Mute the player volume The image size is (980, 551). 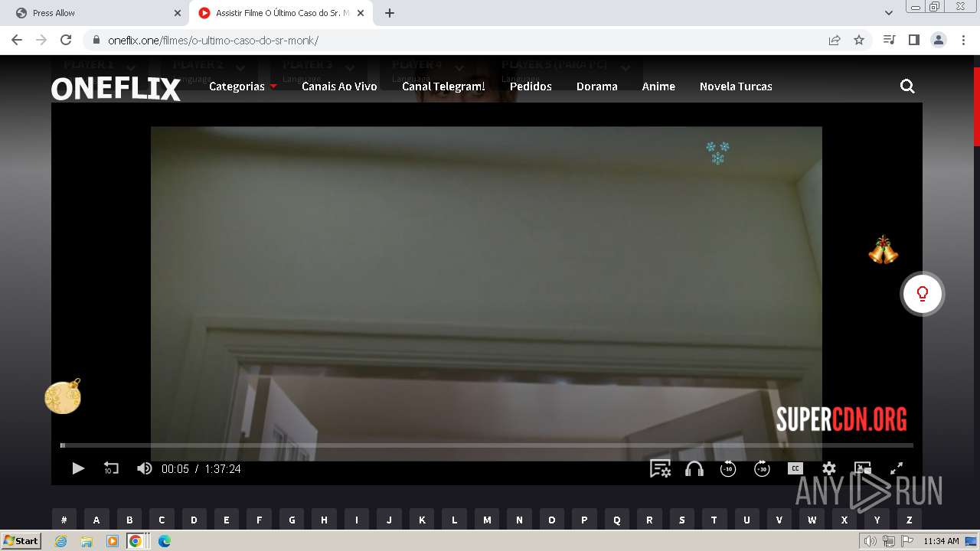click(x=144, y=468)
